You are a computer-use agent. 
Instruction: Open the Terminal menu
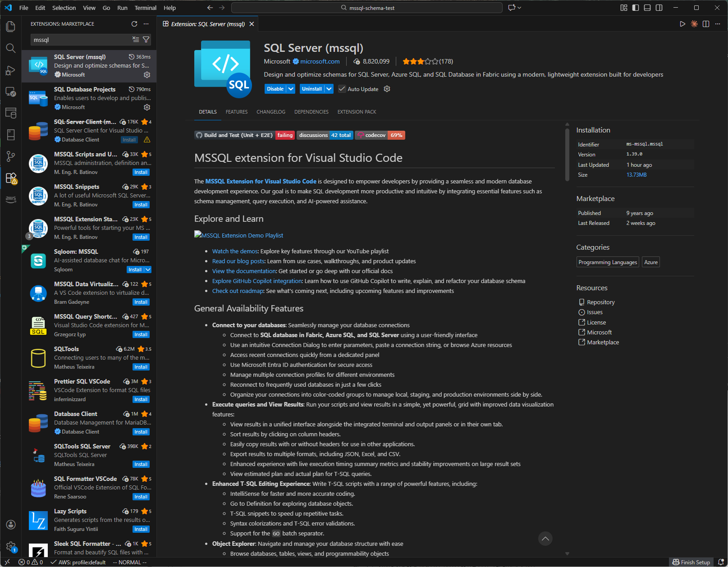(x=145, y=8)
